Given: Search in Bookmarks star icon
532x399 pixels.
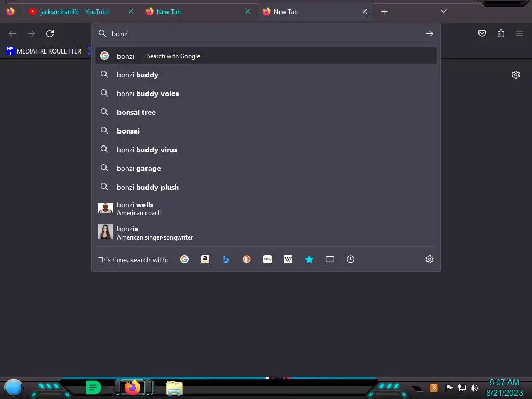Looking at the screenshot, I should [309, 259].
